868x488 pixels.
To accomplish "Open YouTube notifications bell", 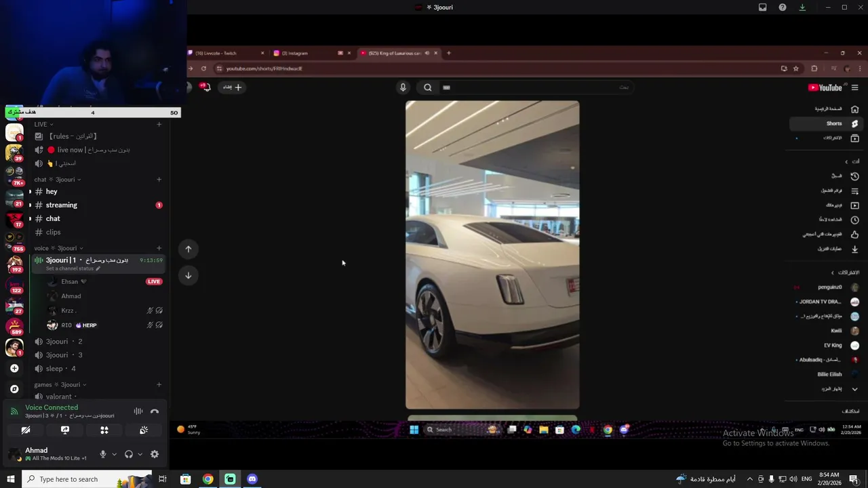I will (x=205, y=87).
